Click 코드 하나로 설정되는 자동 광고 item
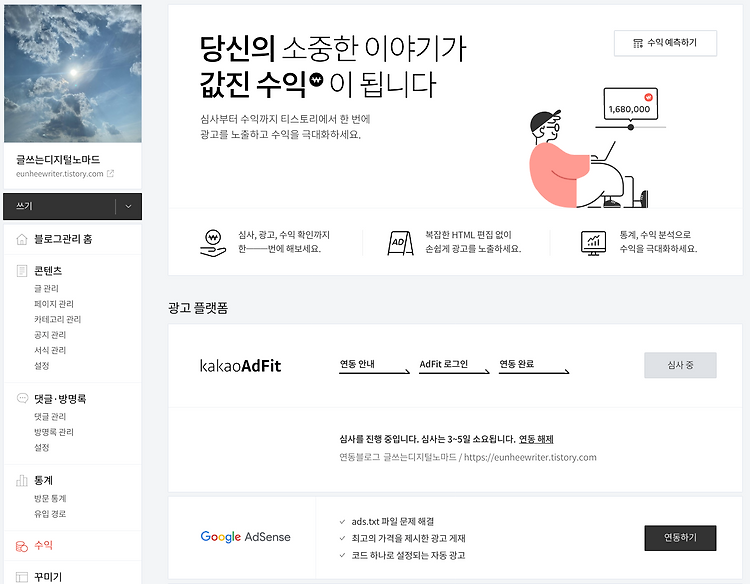This screenshot has width=750, height=584. 408,555
